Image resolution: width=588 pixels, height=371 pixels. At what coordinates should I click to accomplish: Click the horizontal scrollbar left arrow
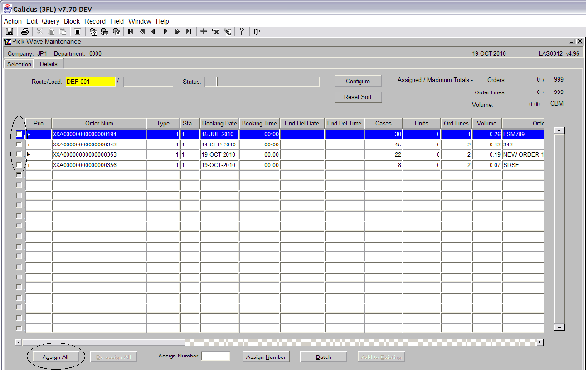coord(19,342)
